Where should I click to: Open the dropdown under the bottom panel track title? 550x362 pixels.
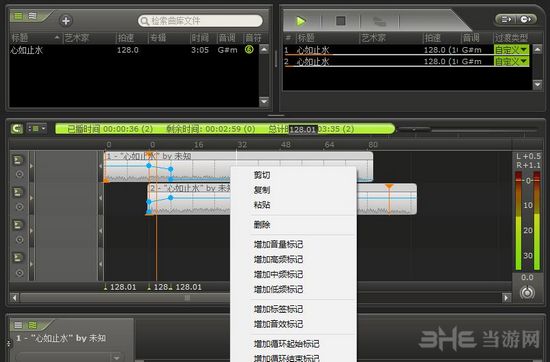pos(116,358)
